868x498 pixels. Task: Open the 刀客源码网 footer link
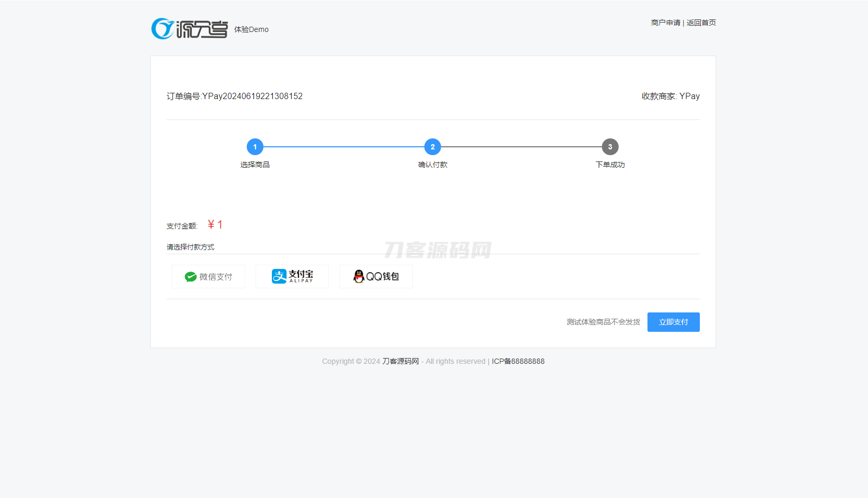coord(400,361)
